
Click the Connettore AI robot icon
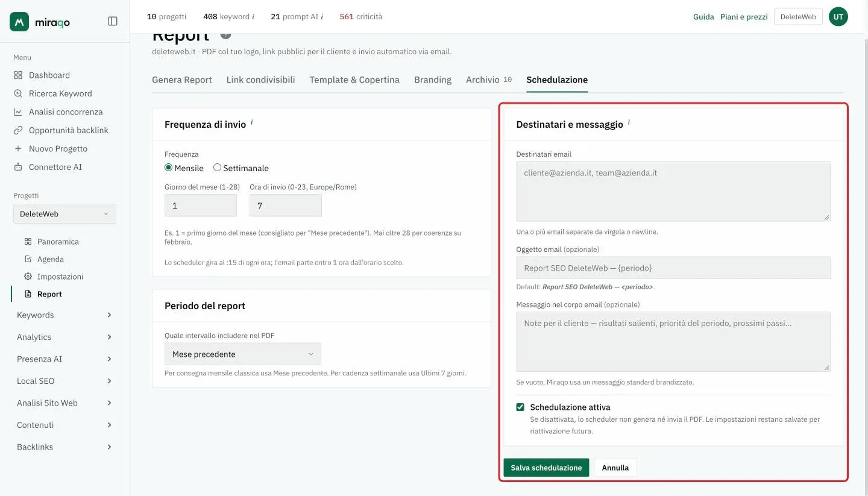(18, 167)
